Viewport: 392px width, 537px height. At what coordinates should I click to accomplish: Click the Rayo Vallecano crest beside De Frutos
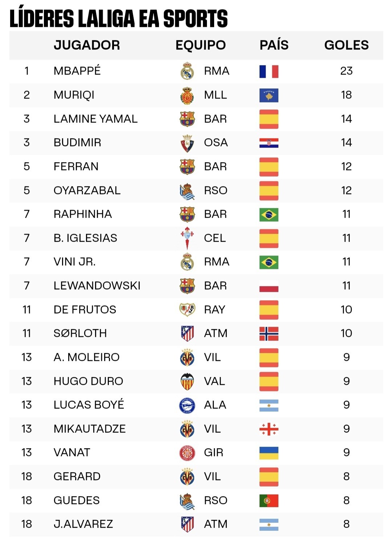pyautogui.click(x=187, y=310)
